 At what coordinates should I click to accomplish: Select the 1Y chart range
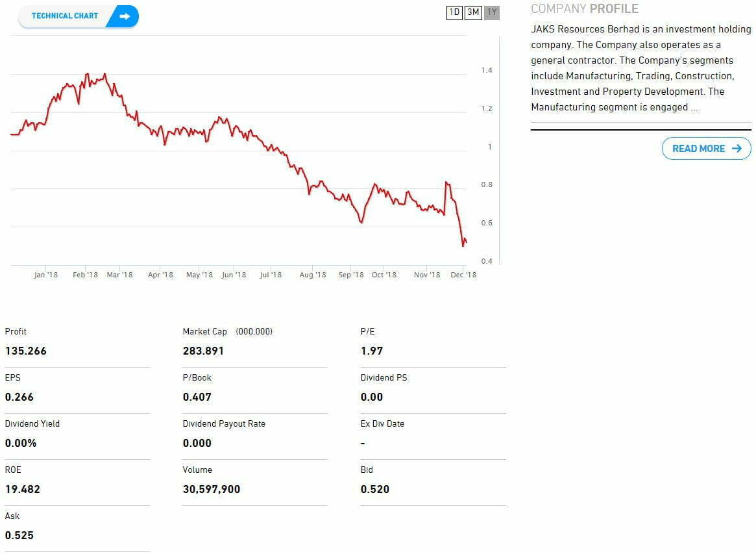coord(492,12)
